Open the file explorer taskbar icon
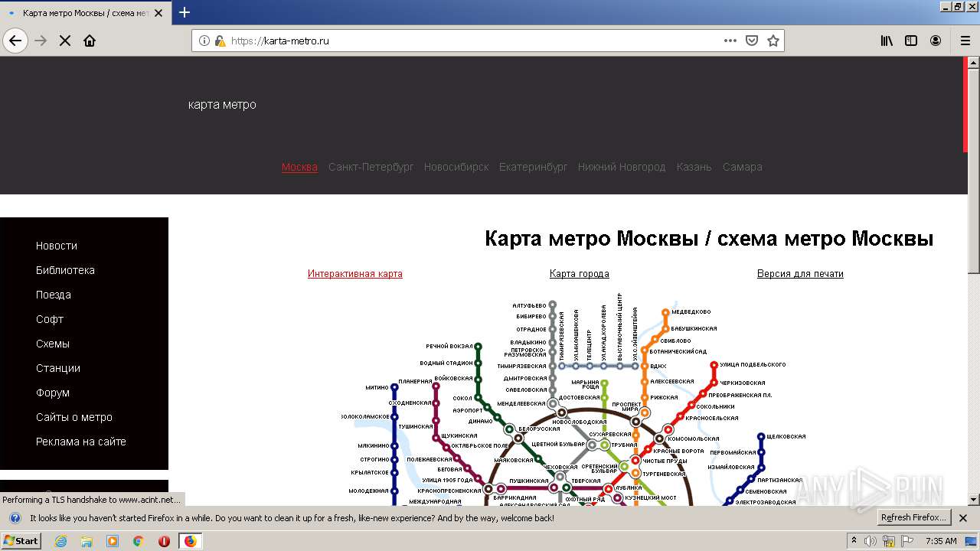Image resolution: width=980 pixels, height=551 pixels. point(87,541)
